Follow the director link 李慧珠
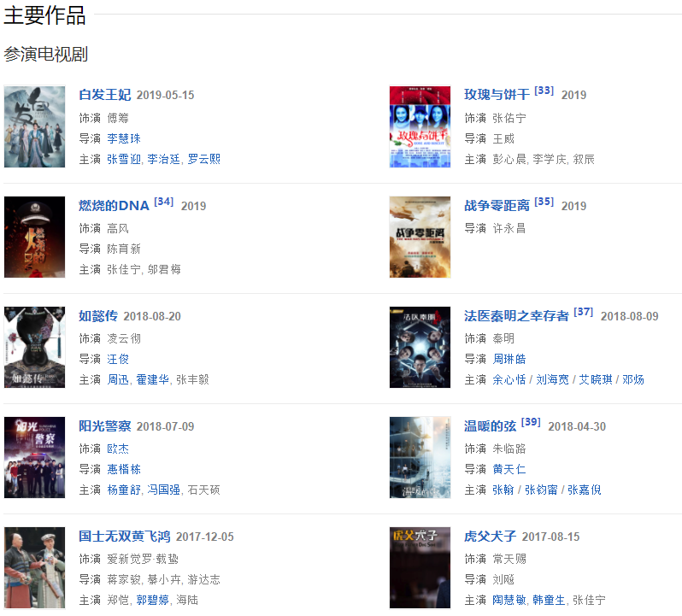682x616 pixels. [x=124, y=138]
